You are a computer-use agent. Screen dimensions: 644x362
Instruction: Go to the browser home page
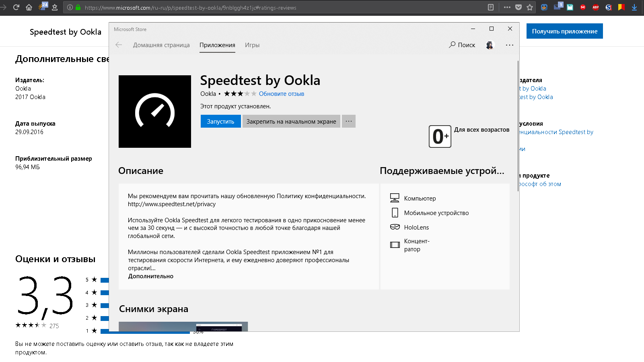29,7
